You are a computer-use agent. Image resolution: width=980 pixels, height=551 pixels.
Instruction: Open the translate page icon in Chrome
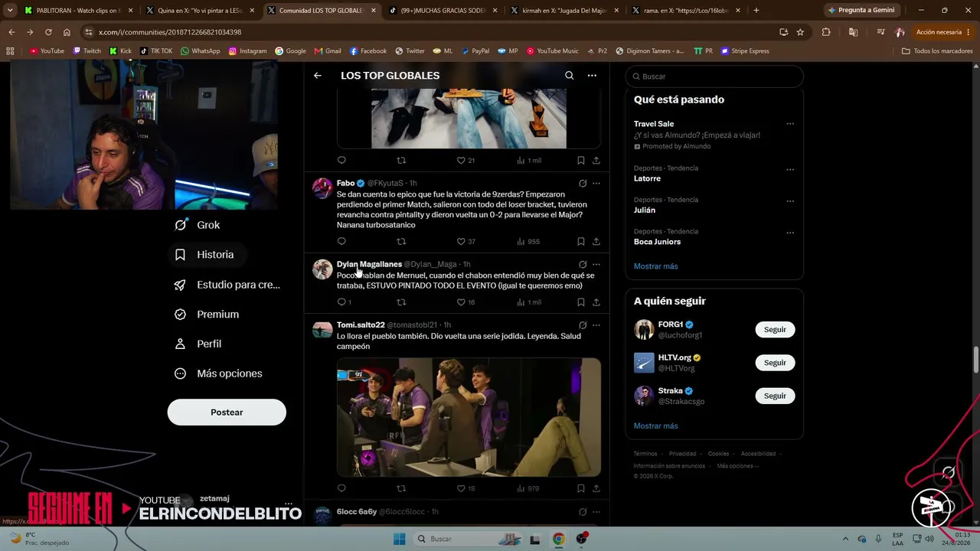[853, 32]
